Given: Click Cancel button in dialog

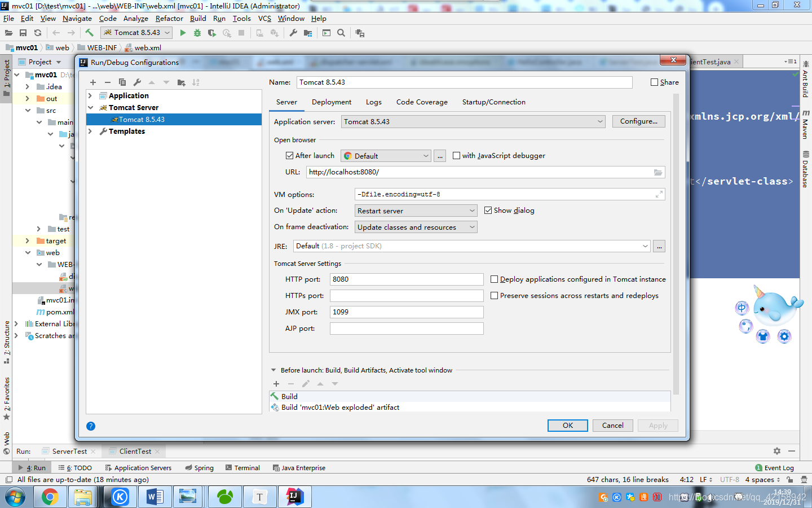Looking at the screenshot, I should click(x=613, y=426).
